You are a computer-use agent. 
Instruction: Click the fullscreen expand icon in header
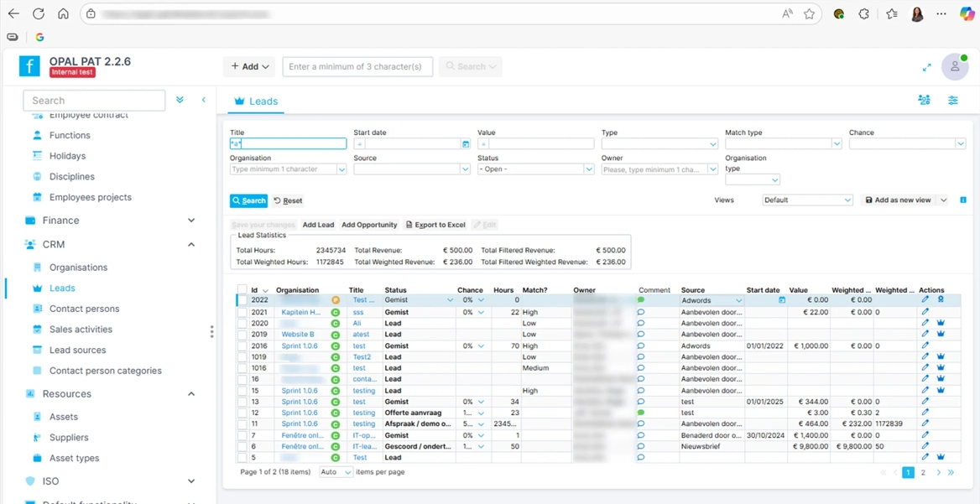tap(926, 67)
